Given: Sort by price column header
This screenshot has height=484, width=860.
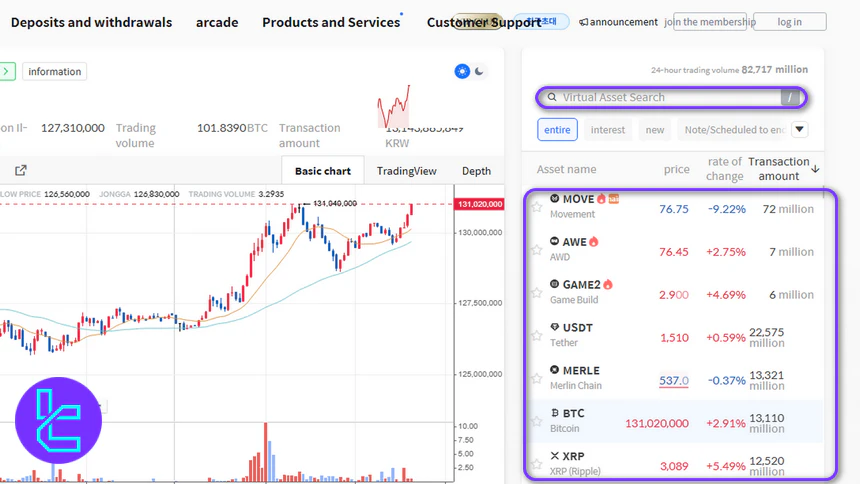Looking at the screenshot, I should 676,169.
